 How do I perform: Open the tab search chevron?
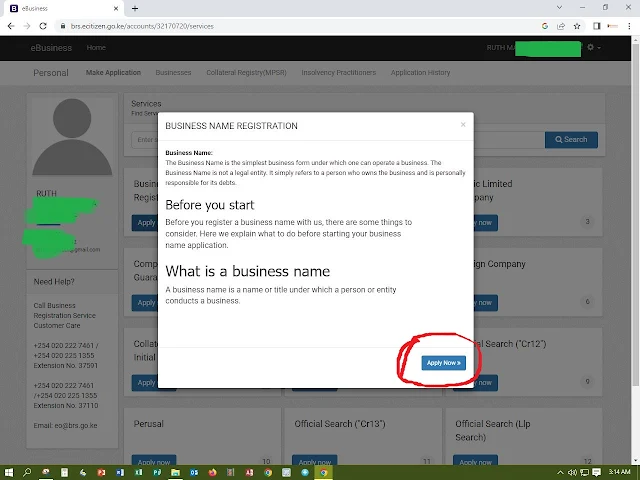point(560,7)
